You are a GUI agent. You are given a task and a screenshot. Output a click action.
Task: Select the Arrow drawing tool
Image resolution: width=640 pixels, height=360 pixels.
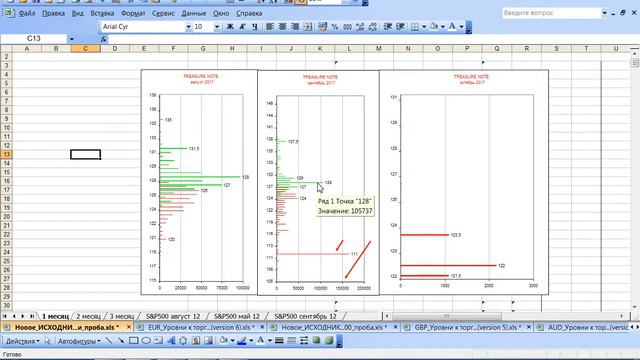coord(121,341)
